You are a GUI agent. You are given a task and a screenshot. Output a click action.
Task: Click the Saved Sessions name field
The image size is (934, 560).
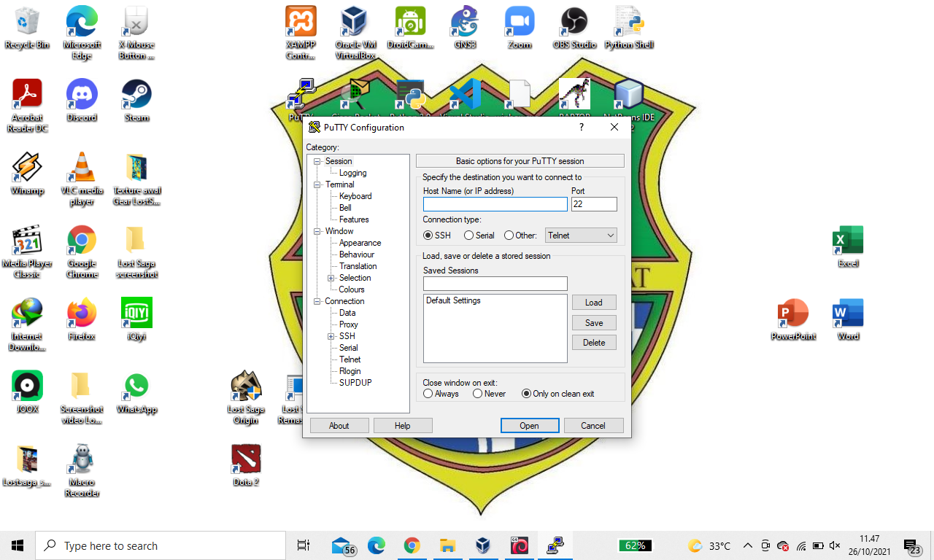[x=495, y=284]
